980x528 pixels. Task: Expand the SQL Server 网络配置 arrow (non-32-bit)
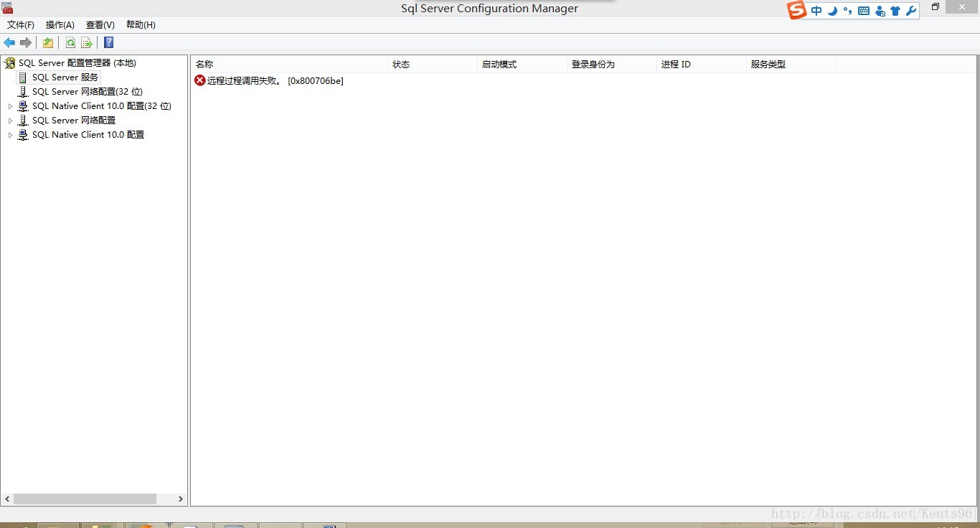10,121
